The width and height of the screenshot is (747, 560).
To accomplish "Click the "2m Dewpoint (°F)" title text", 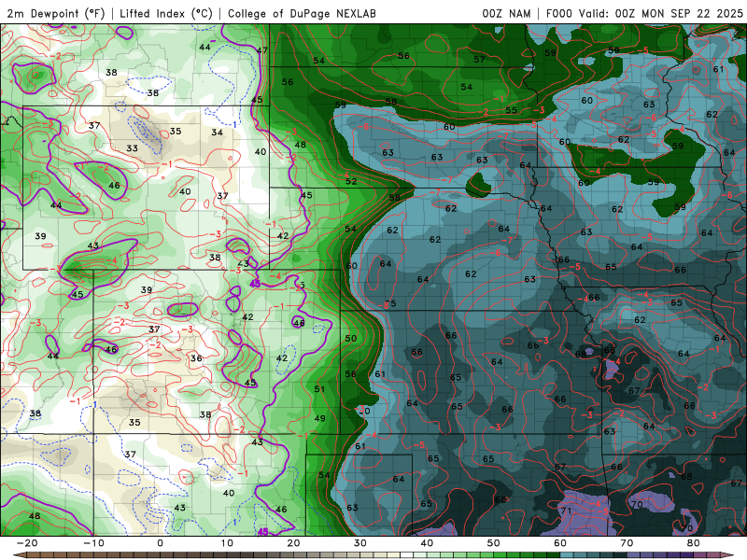I will coord(56,13).
